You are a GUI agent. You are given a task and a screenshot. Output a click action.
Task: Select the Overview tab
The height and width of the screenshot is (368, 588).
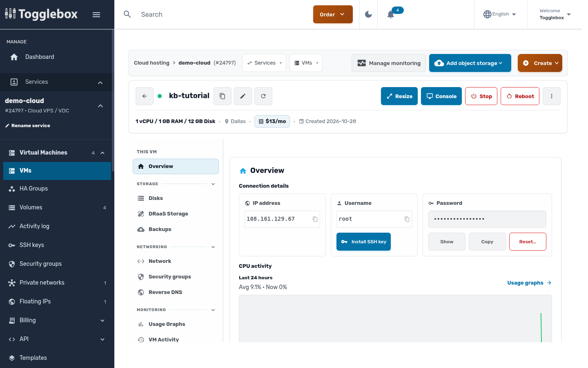click(x=176, y=166)
